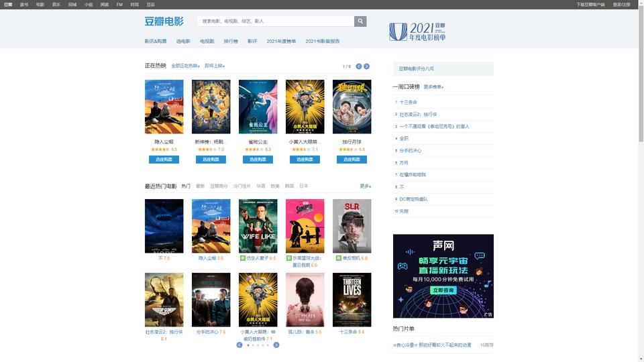Open Top Gun movie poster
Viewport: 644px width, 362px height.
164,300
